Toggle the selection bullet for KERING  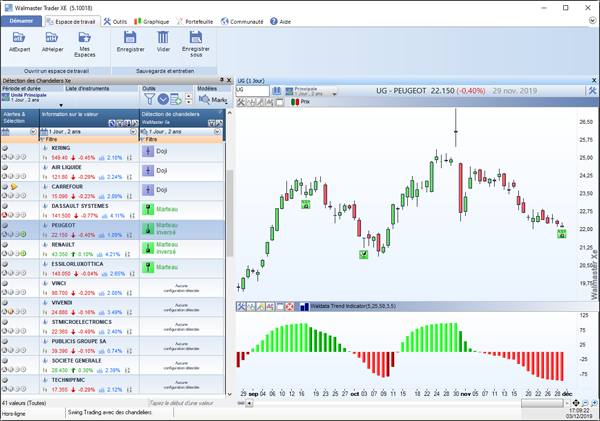coord(5,148)
